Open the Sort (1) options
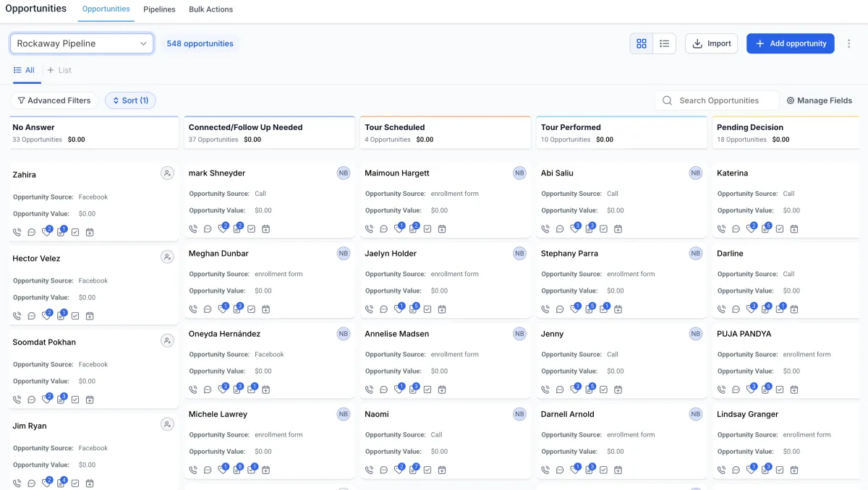868x490 pixels. tap(130, 100)
